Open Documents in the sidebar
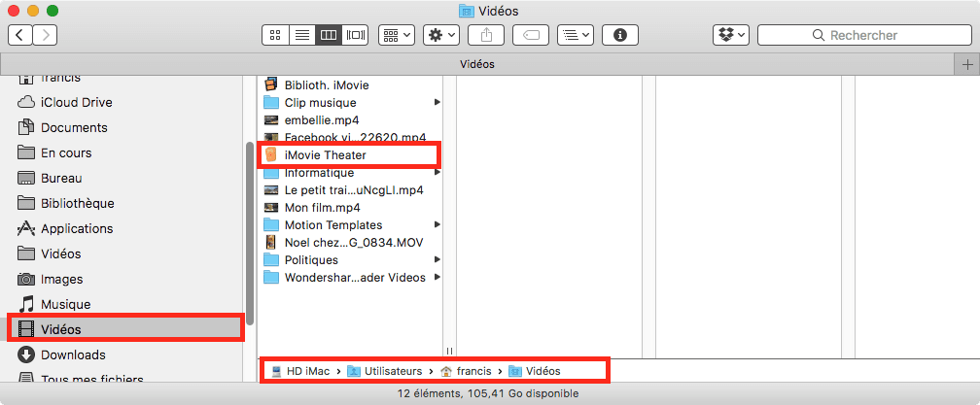Viewport: 980px width, 405px height. (62, 127)
